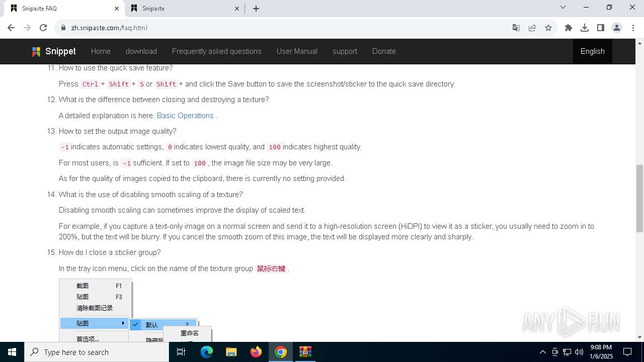Open File Explorer from taskbar
Viewport: 644px width, 362px height.
coord(231,352)
